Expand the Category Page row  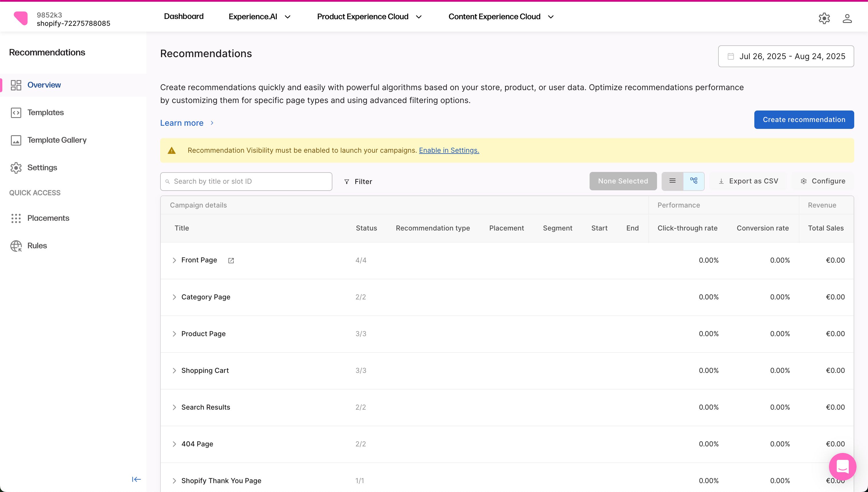coord(174,297)
